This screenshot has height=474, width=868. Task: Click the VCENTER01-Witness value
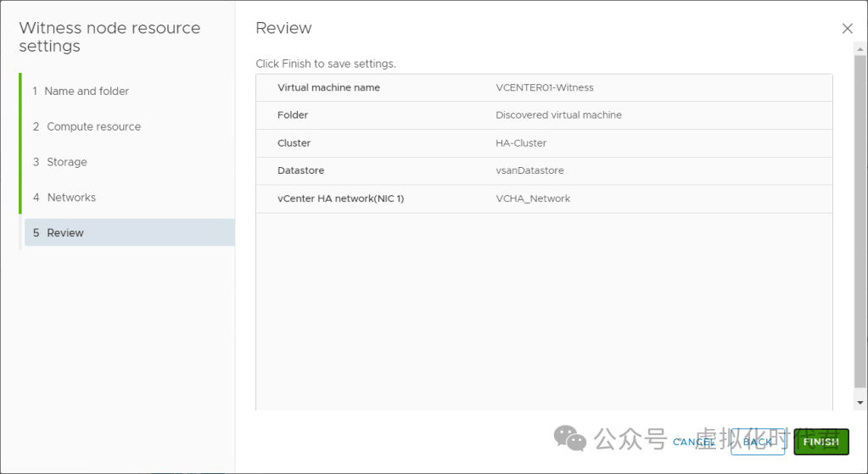[544, 87]
